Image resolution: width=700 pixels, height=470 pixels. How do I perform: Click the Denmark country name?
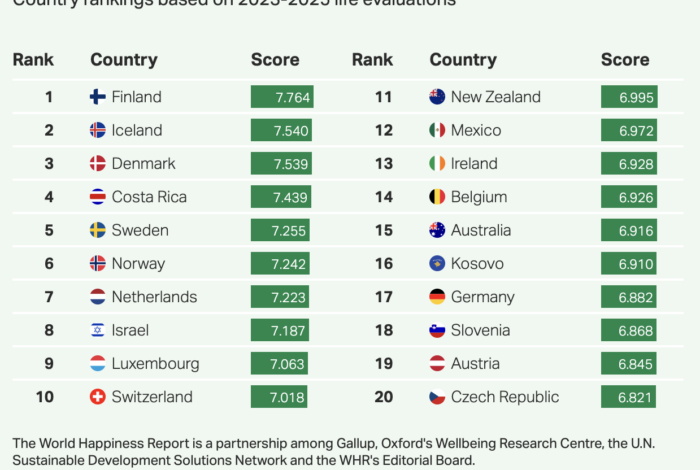click(143, 164)
